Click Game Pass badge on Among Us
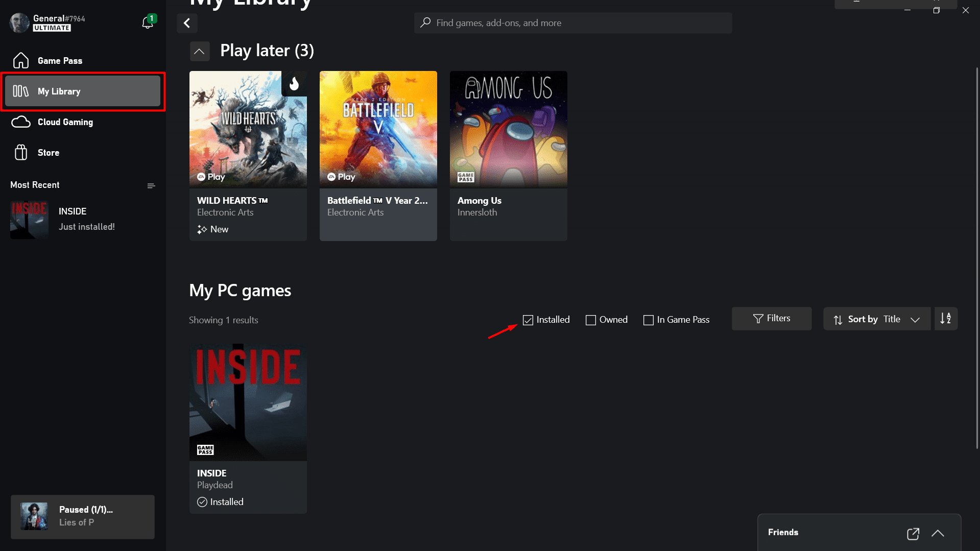 [x=466, y=177]
